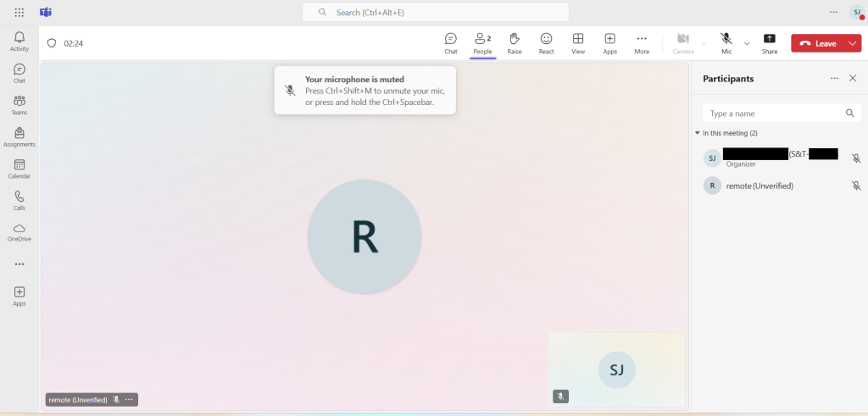The image size is (868, 416).
Task: Collapse the 'In this meeting' list
Action: coord(697,133)
